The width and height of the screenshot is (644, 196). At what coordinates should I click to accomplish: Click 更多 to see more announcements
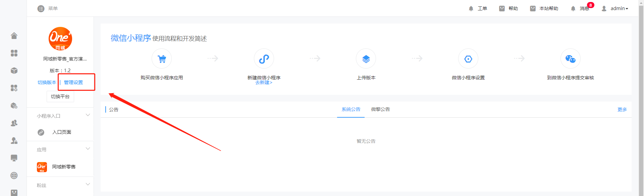point(622,110)
